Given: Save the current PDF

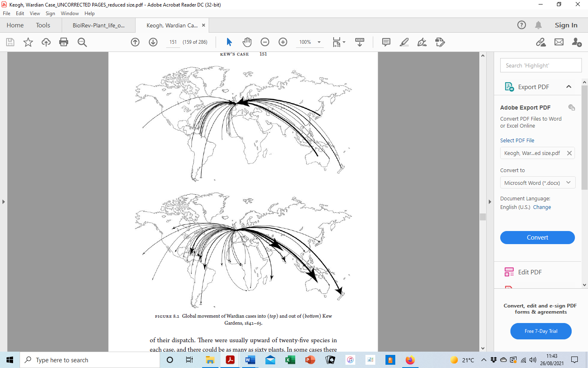Looking at the screenshot, I should tap(10, 42).
